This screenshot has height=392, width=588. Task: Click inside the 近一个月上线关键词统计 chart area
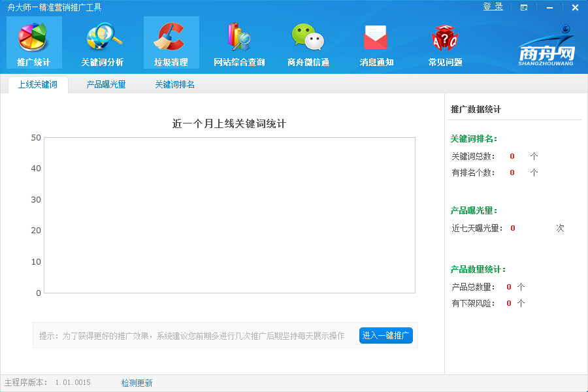pyautogui.click(x=229, y=215)
